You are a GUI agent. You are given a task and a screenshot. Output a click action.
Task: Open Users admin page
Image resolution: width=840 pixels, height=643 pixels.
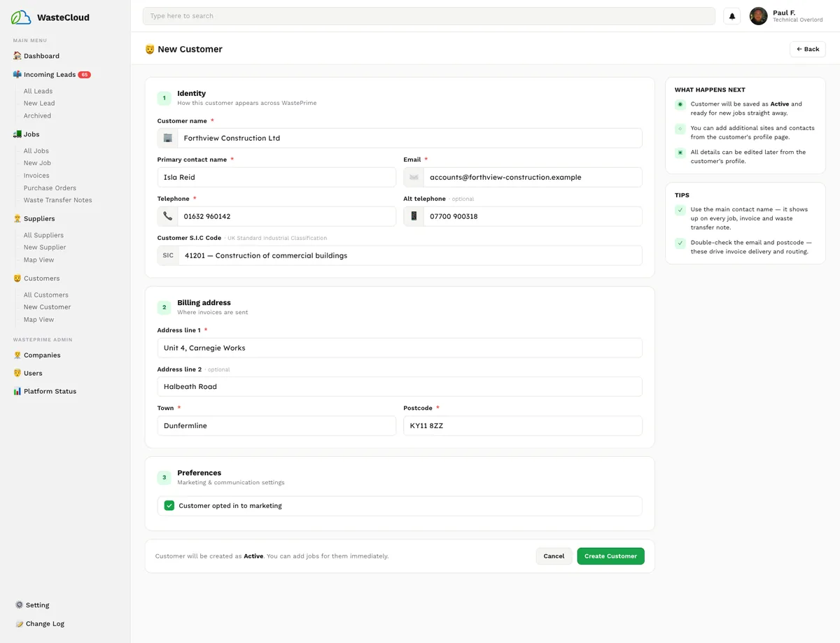(33, 374)
